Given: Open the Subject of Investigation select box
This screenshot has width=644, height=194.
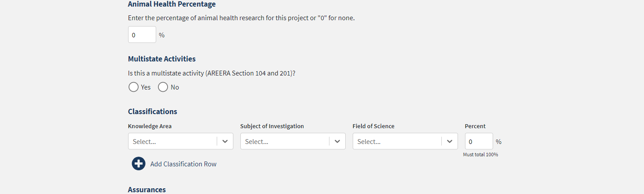Looking at the screenshot, I should click(x=285, y=141).
